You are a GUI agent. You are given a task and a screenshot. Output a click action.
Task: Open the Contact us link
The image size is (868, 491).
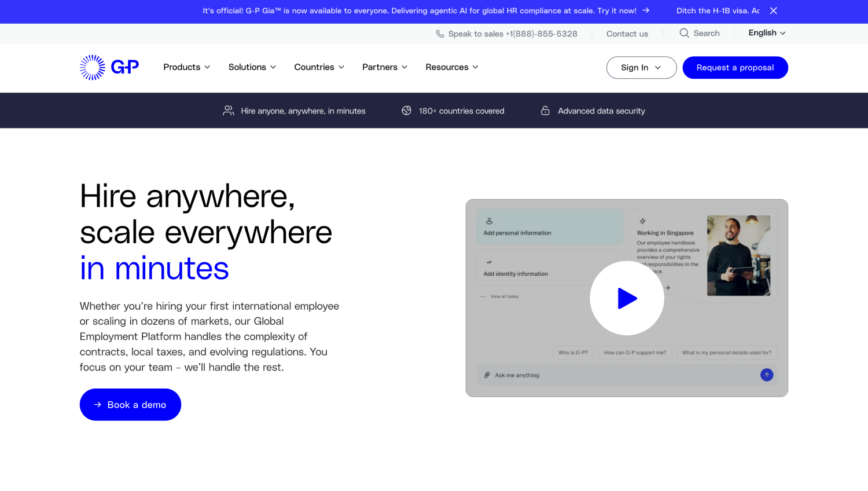[627, 34]
